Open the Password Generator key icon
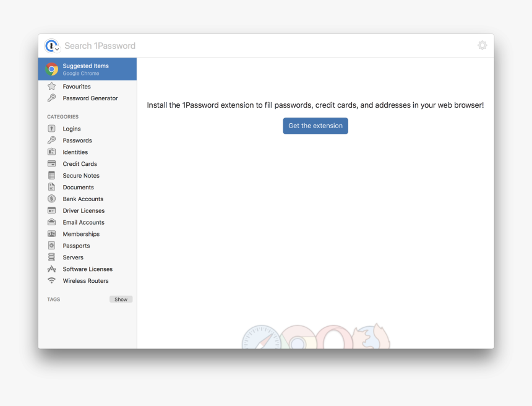 (x=53, y=98)
